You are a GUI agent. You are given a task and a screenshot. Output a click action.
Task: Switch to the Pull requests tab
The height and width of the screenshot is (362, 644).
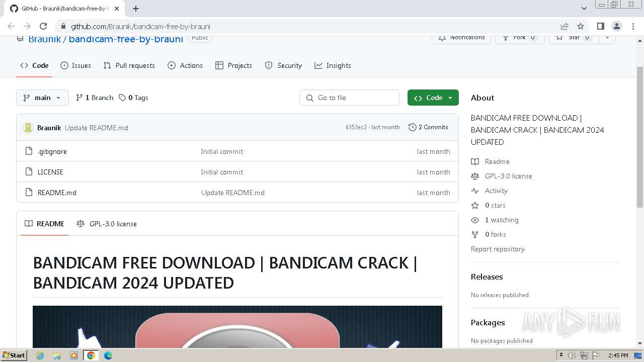(129, 65)
